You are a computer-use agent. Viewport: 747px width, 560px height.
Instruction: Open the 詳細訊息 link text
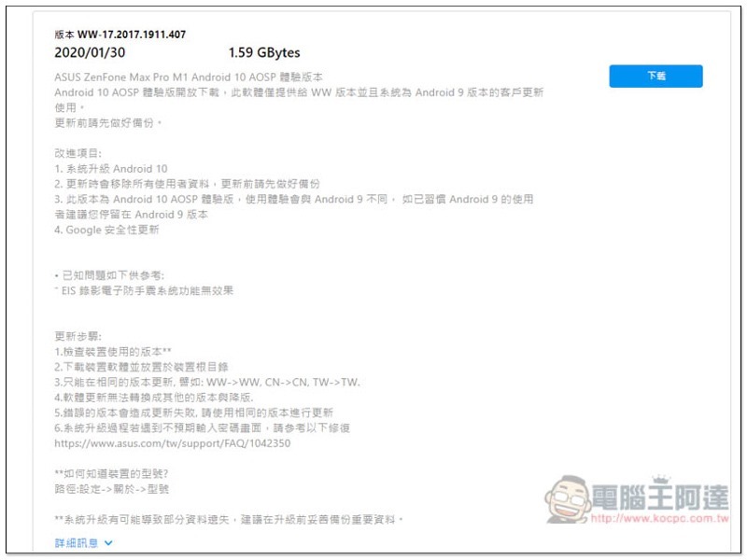[x=77, y=543]
